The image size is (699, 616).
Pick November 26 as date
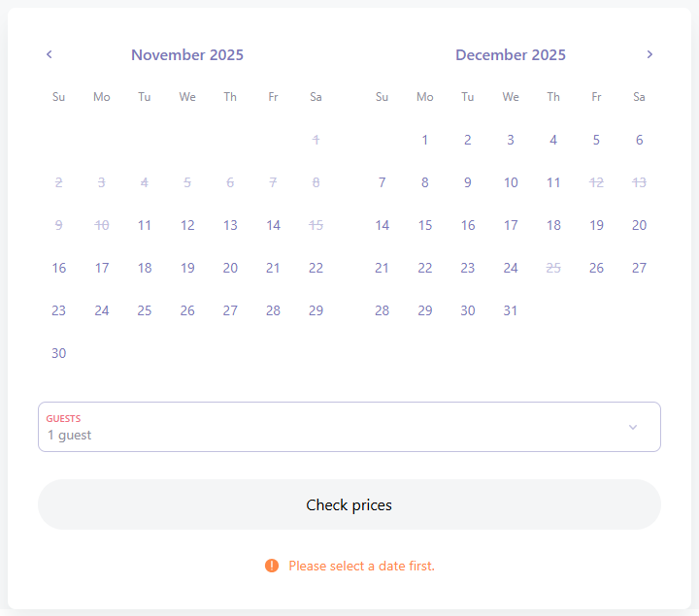click(187, 310)
